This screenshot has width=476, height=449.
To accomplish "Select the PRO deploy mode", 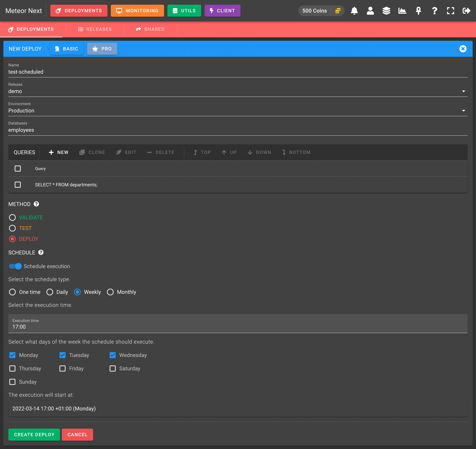I will click(102, 49).
